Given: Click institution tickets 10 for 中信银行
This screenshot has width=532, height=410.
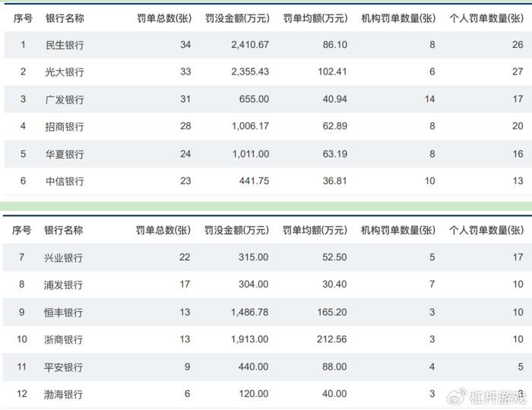Looking at the screenshot, I should tap(430, 181).
